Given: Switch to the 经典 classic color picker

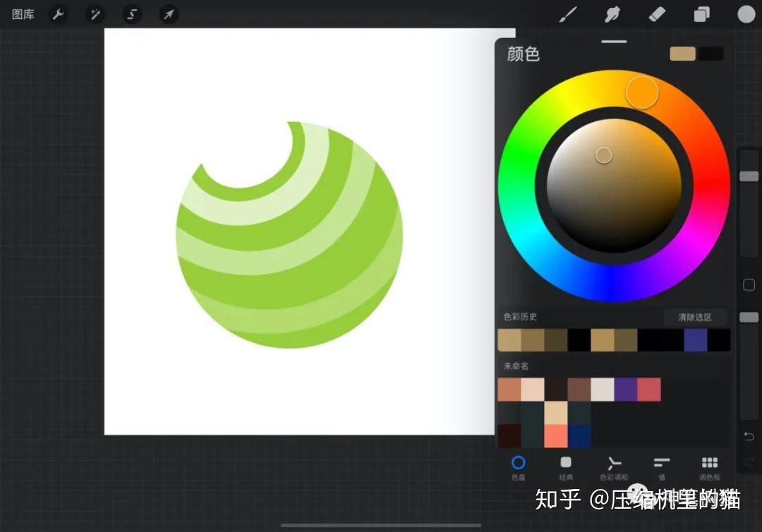Looking at the screenshot, I should pos(567,467).
